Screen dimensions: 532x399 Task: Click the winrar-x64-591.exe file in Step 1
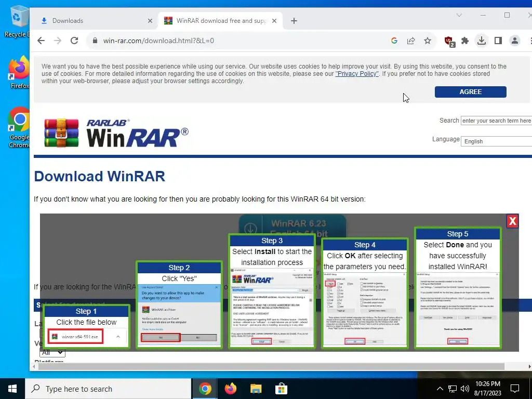click(75, 337)
